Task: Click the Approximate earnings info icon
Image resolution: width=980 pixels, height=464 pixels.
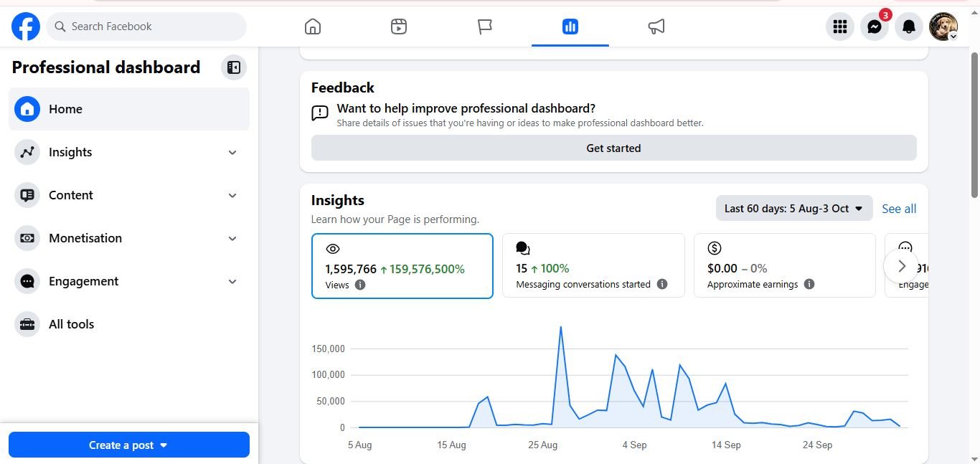Action: tap(809, 284)
